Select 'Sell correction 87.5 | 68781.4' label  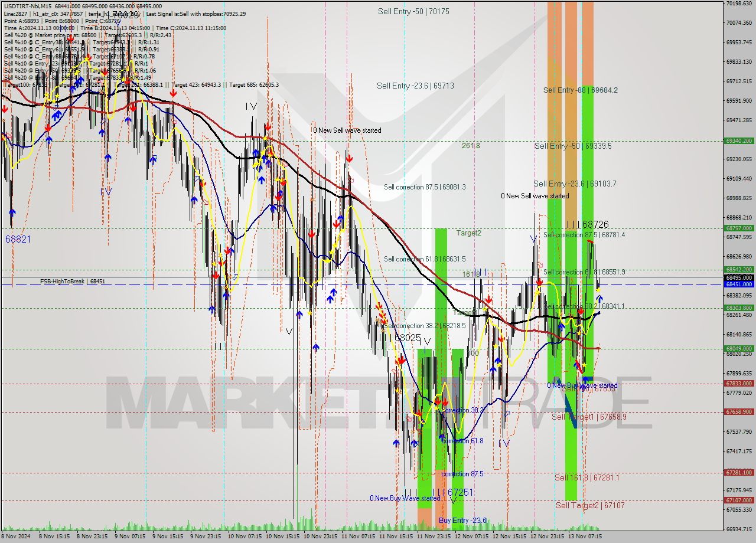coord(584,235)
